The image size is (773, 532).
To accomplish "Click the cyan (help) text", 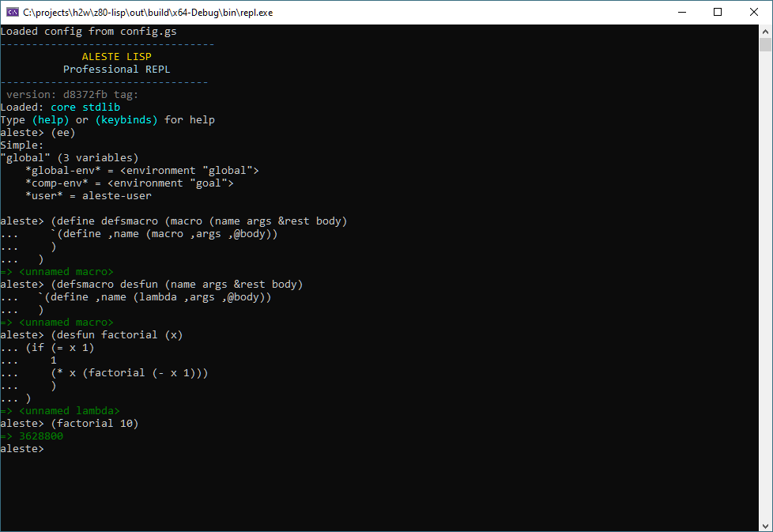I will click(51, 120).
